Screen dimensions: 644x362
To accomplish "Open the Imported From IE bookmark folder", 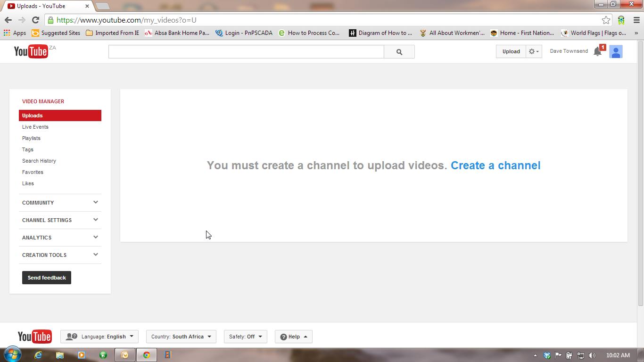I will click(112, 33).
